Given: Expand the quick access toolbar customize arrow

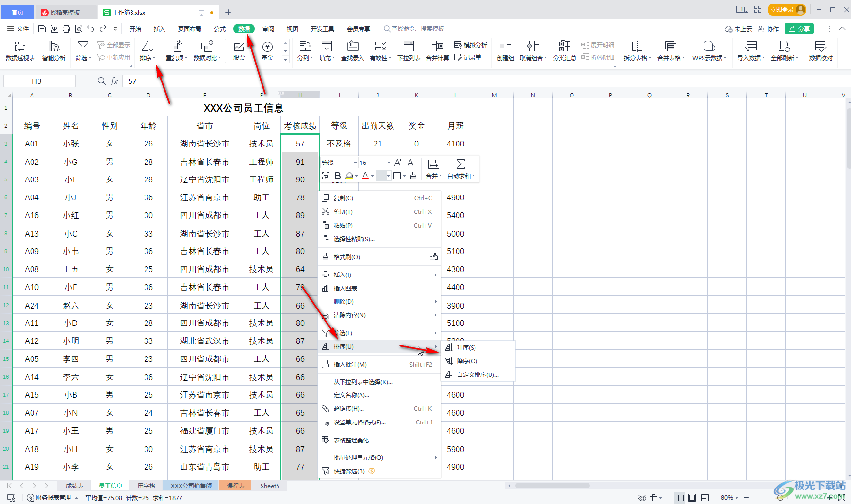Looking at the screenshot, I should [115, 29].
